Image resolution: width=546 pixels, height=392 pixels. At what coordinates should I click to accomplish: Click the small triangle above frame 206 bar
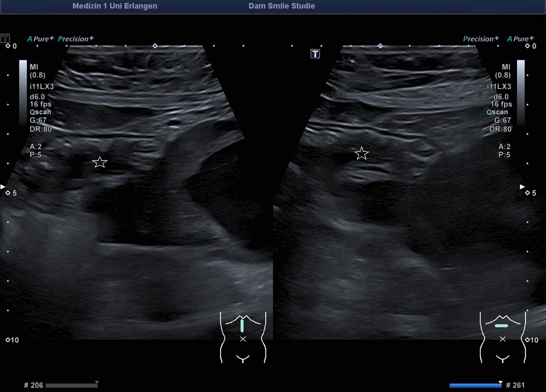click(x=97, y=382)
